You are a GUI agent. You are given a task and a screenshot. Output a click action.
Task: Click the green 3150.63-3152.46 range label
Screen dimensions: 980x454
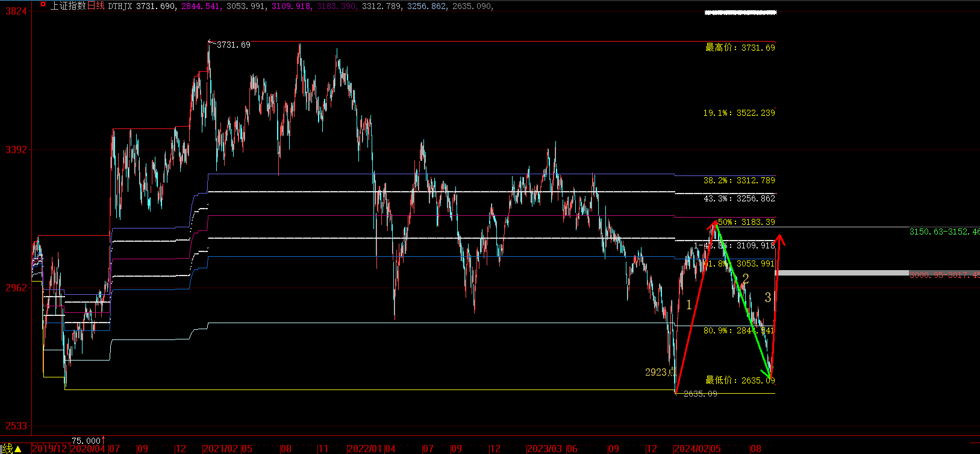click(x=944, y=232)
